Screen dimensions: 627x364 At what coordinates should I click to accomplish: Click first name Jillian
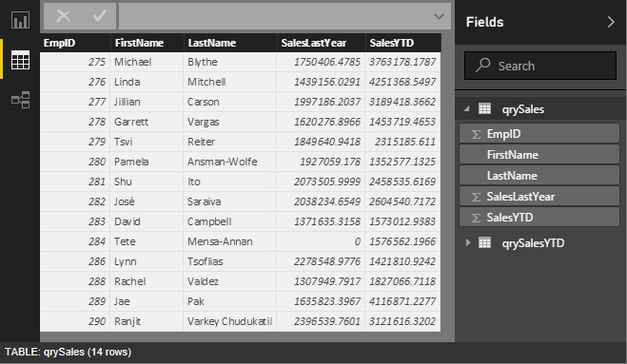pyautogui.click(x=127, y=102)
